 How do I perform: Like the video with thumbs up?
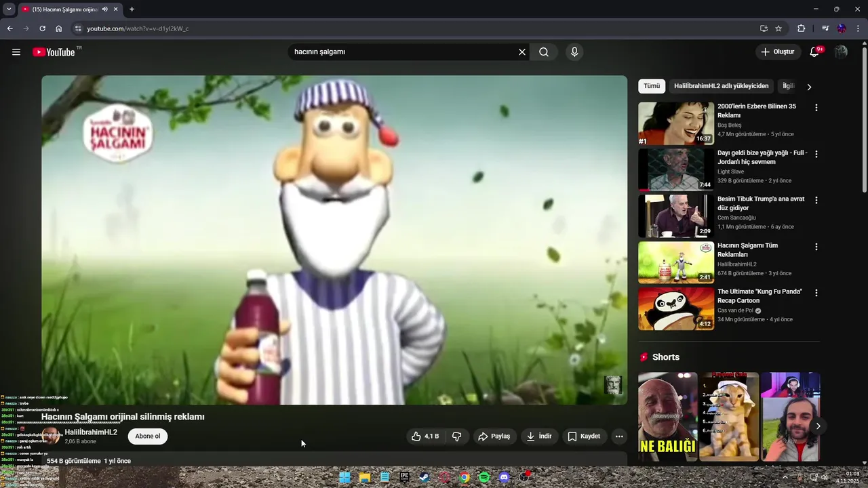[425, 436]
